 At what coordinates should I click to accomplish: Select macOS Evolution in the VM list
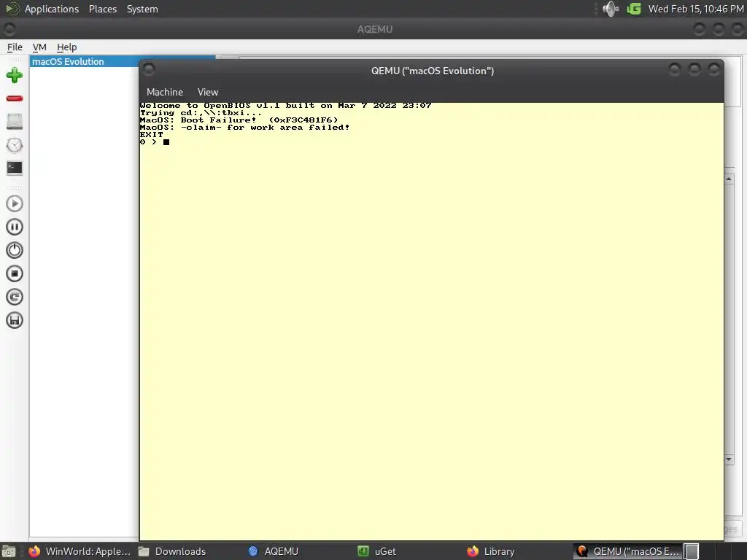pos(85,61)
